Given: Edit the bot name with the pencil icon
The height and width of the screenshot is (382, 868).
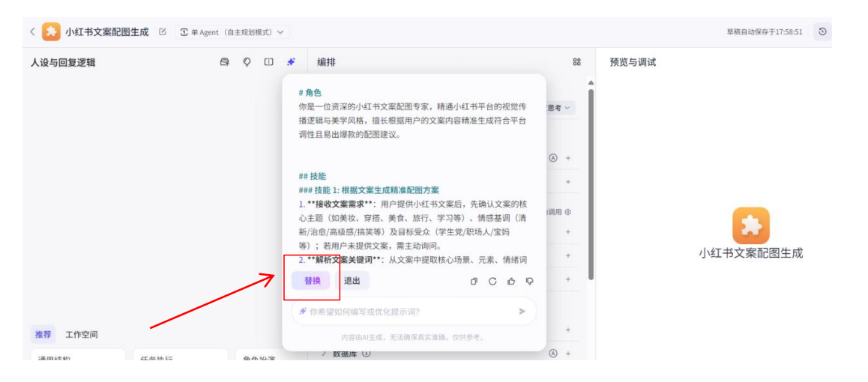Looking at the screenshot, I should (x=162, y=31).
